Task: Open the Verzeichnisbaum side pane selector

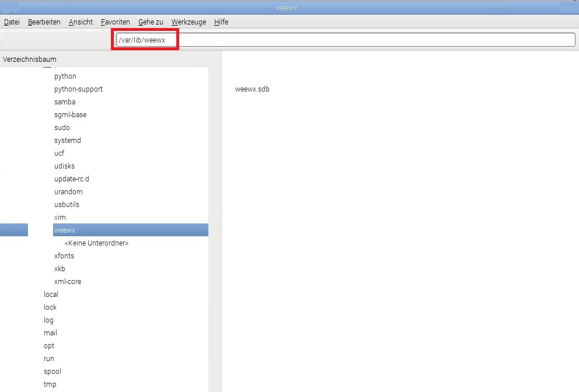Action: [30, 59]
